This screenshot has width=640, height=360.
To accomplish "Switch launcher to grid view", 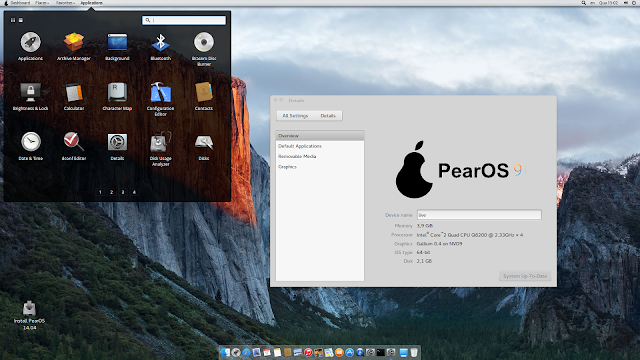I will (13, 20).
